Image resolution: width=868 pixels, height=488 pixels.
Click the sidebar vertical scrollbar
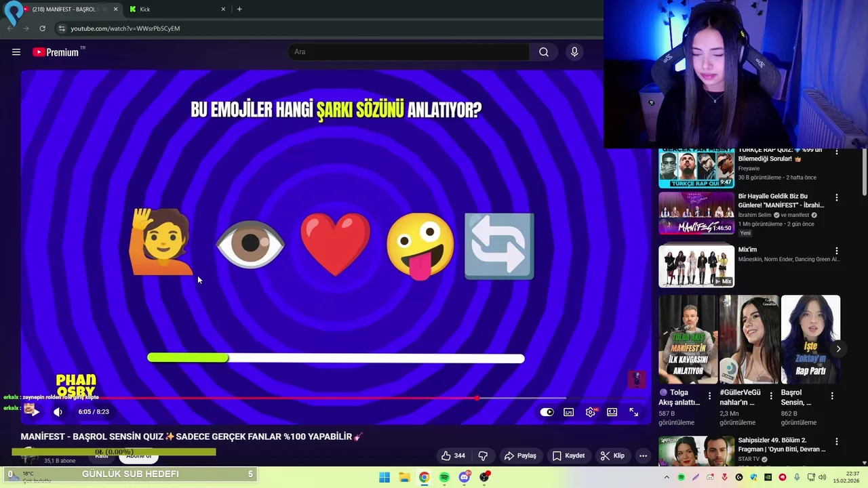pos(864,171)
